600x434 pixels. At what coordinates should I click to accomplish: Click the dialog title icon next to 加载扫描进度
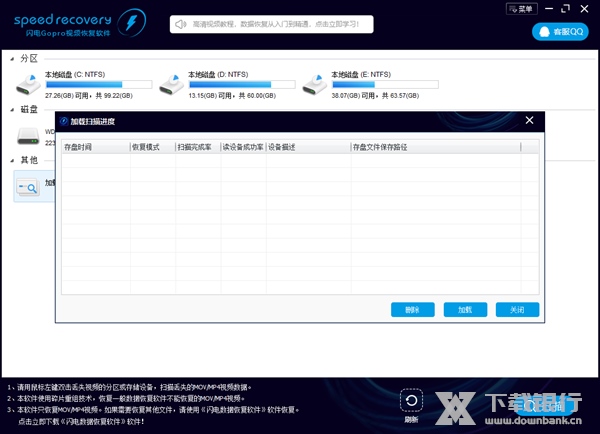[x=64, y=121]
